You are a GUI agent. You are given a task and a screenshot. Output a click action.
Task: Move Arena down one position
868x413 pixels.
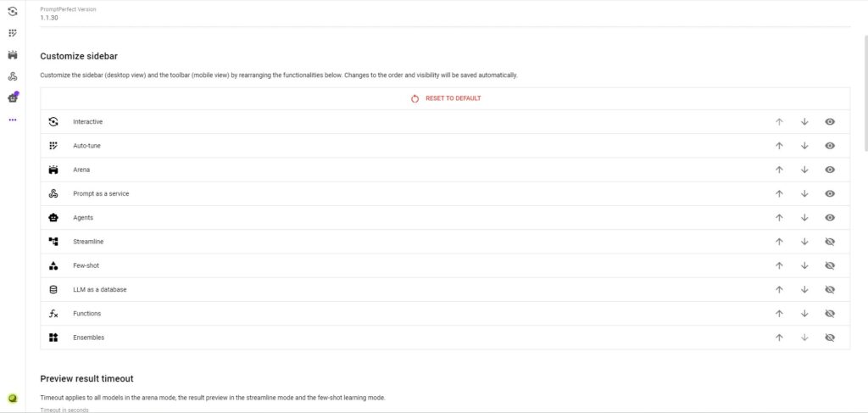point(804,170)
